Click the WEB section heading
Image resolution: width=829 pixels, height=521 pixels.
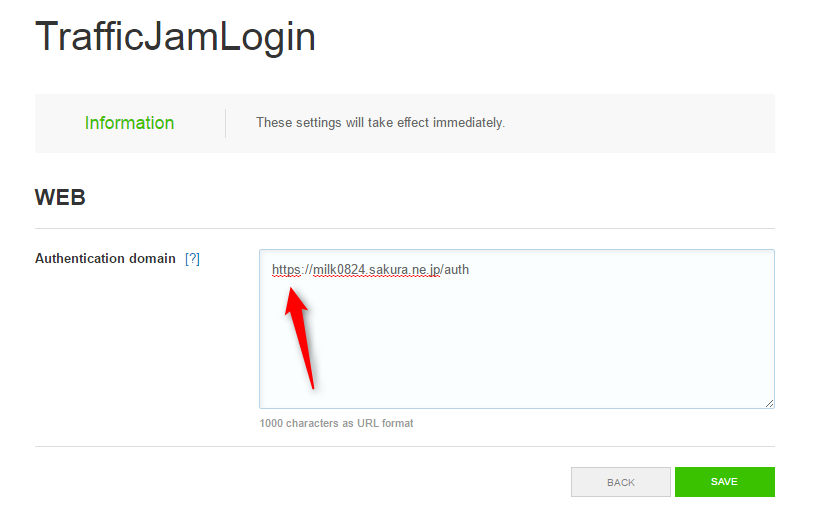60,197
